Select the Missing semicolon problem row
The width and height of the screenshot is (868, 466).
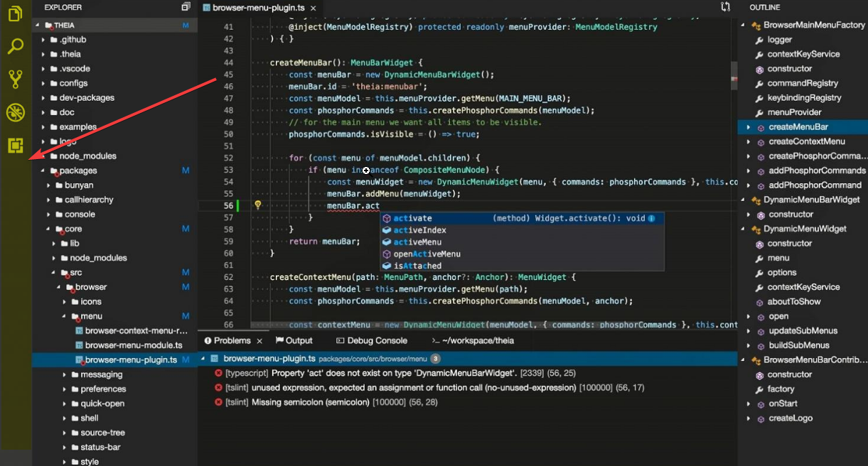tap(468, 402)
